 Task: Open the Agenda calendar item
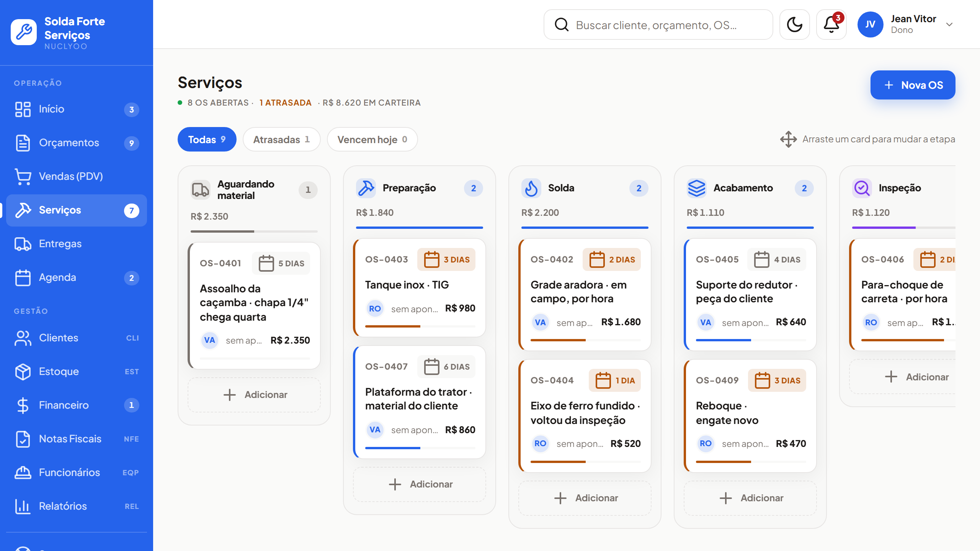(77, 277)
